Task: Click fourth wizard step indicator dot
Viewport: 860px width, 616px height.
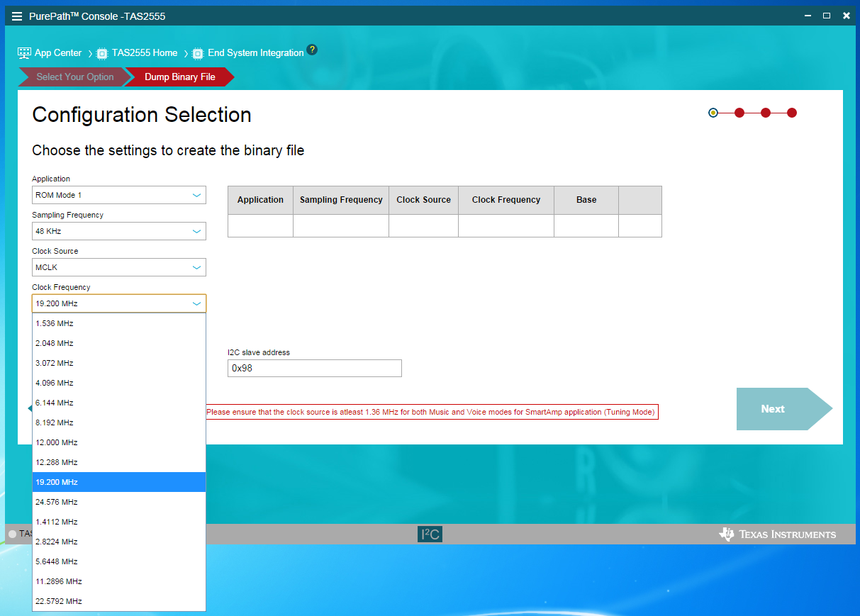Action: (x=792, y=113)
